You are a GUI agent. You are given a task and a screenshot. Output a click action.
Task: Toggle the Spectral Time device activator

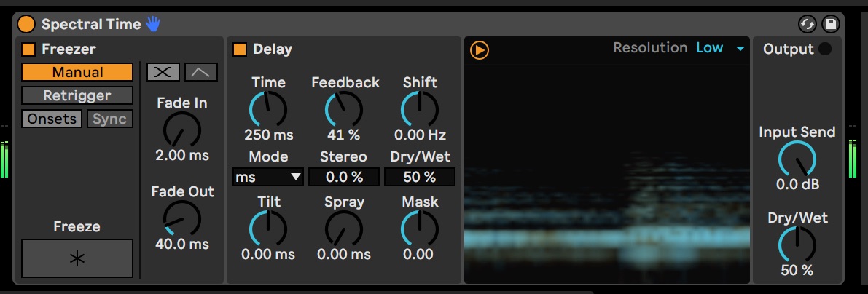tap(26, 24)
